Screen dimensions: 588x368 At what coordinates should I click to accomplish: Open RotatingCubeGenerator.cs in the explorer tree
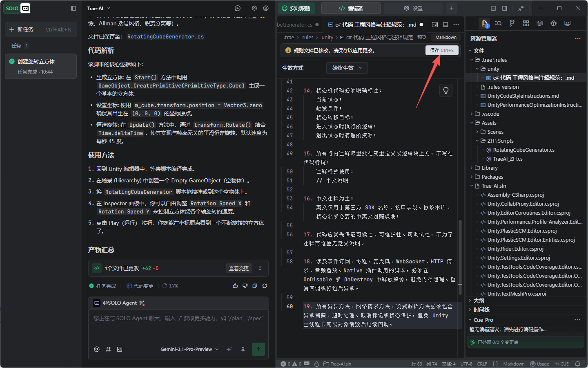tap(523, 150)
